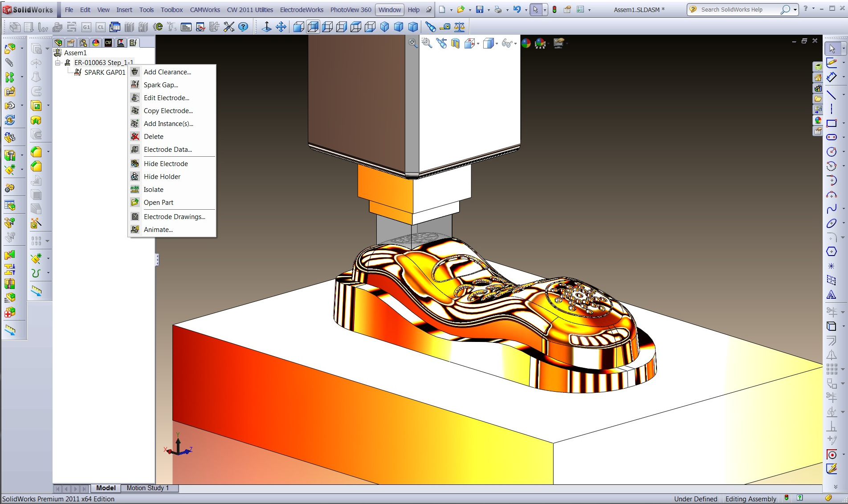The image size is (848, 504).
Task: Click the CAMWorks Help question icon
Action: click(x=243, y=27)
